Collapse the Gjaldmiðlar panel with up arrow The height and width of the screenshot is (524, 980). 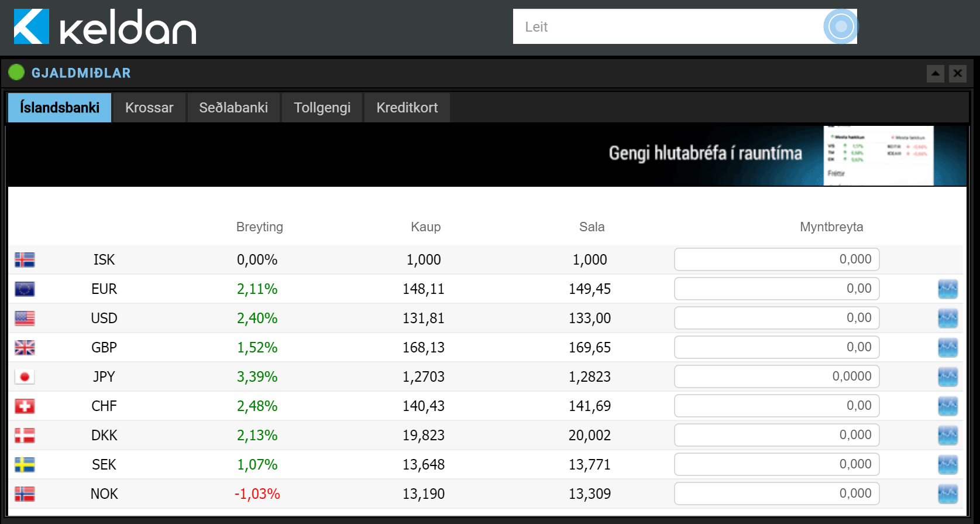click(x=935, y=74)
